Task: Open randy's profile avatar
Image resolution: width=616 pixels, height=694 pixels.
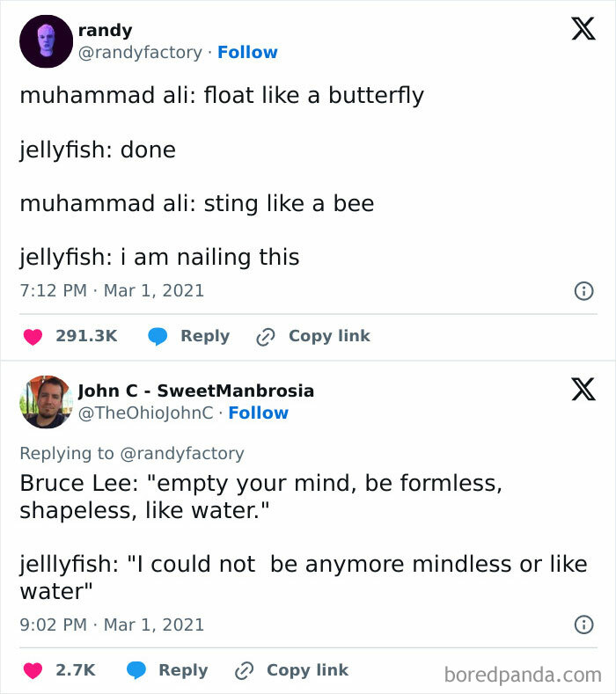Action: click(x=45, y=41)
